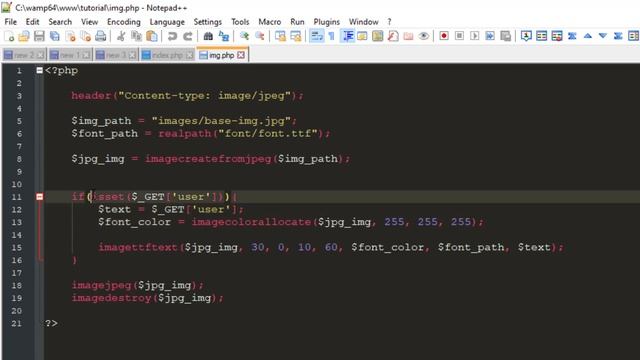640x360 pixels.
Task: Paste using the clipboard icon
Action: coord(152,36)
